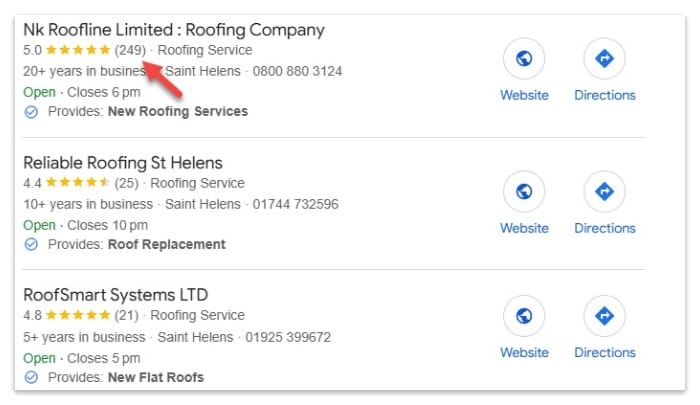The image size is (700, 405).
Task: Click verified checkmark icon beside New Roofing Services
Action: coord(31,112)
